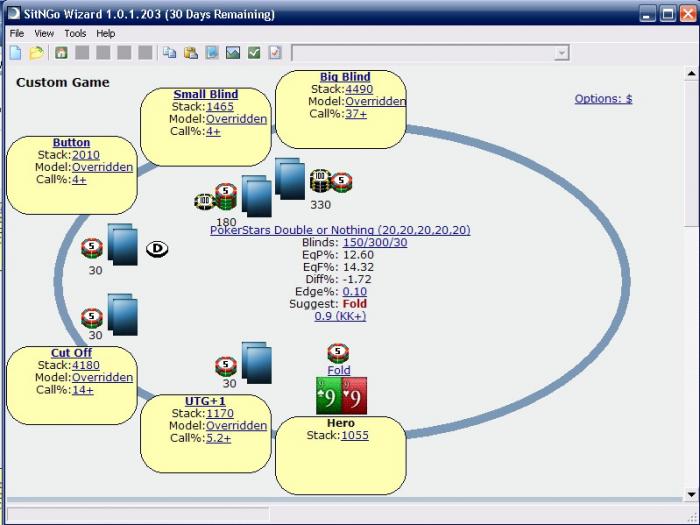Open the File menu
Image resolution: width=700 pixels, height=525 pixels.
click(17, 33)
